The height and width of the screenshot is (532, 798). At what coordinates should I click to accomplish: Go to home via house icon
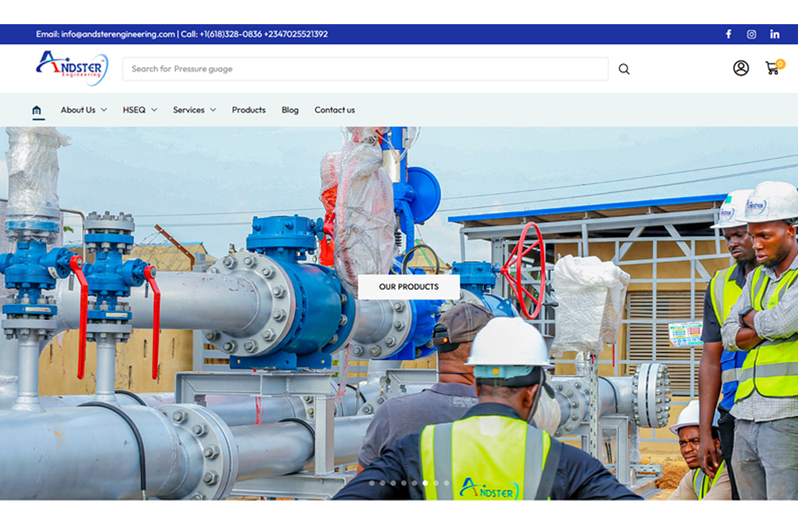click(37, 111)
